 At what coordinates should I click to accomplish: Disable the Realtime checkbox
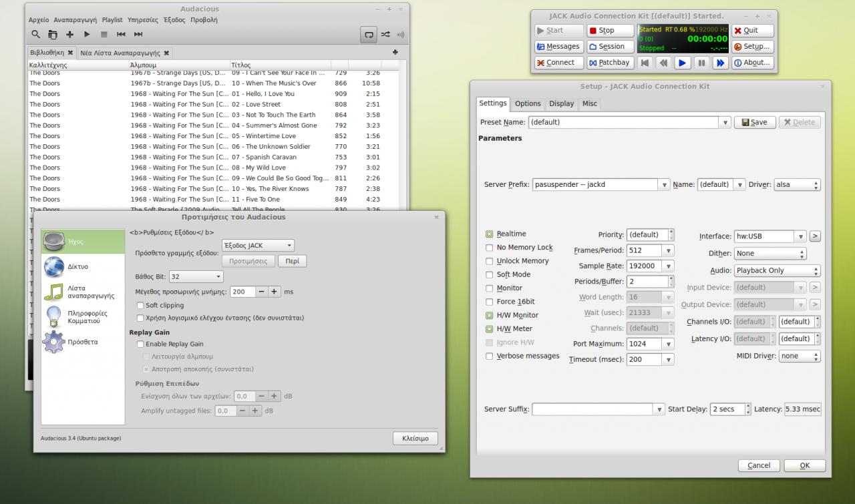489,234
